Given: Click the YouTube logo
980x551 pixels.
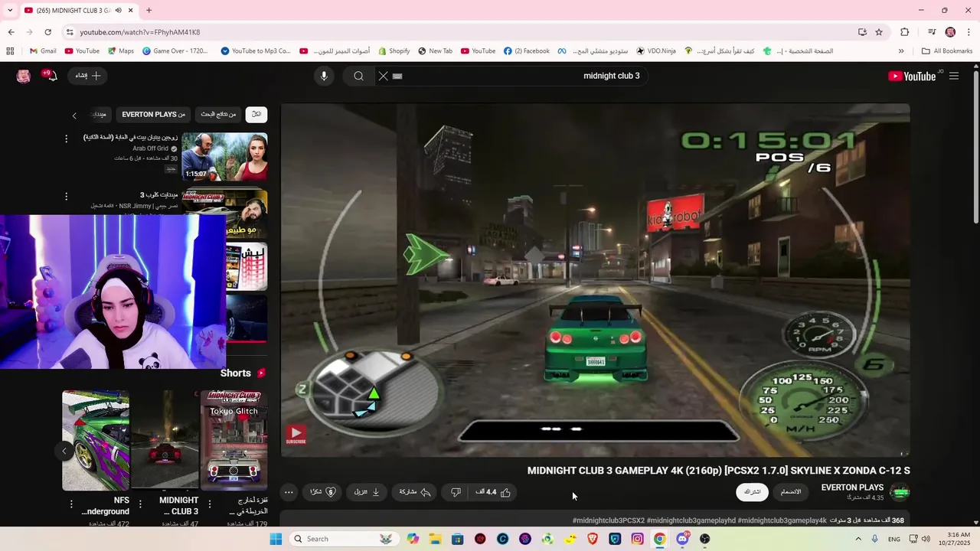Looking at the screenshot, I should tap(912, 76).
